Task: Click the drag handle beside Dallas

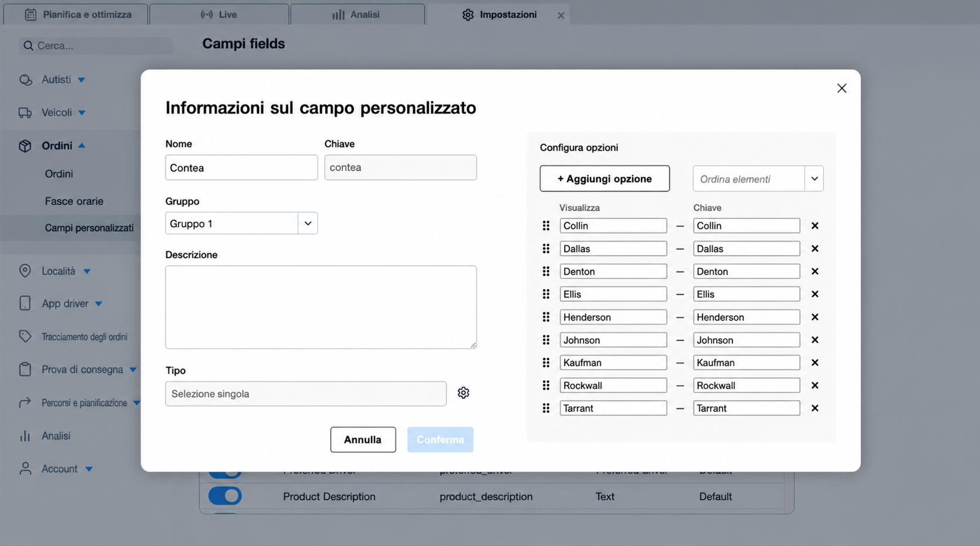Action: (546, 248)
